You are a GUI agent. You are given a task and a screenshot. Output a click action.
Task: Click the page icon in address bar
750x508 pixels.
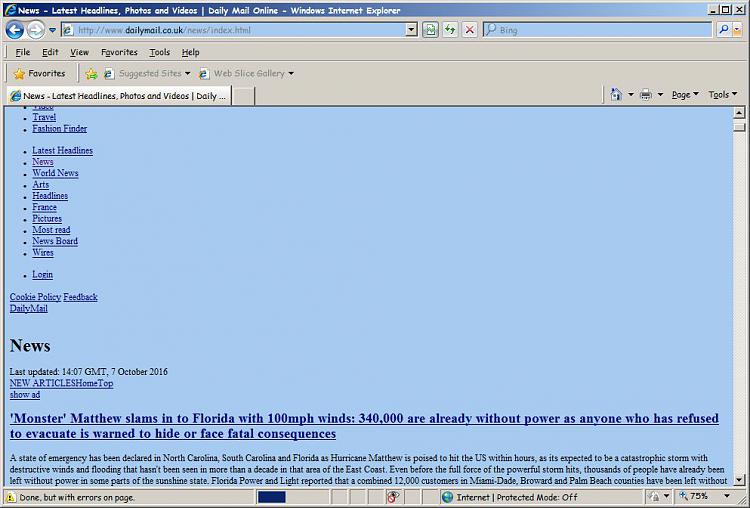68,30
